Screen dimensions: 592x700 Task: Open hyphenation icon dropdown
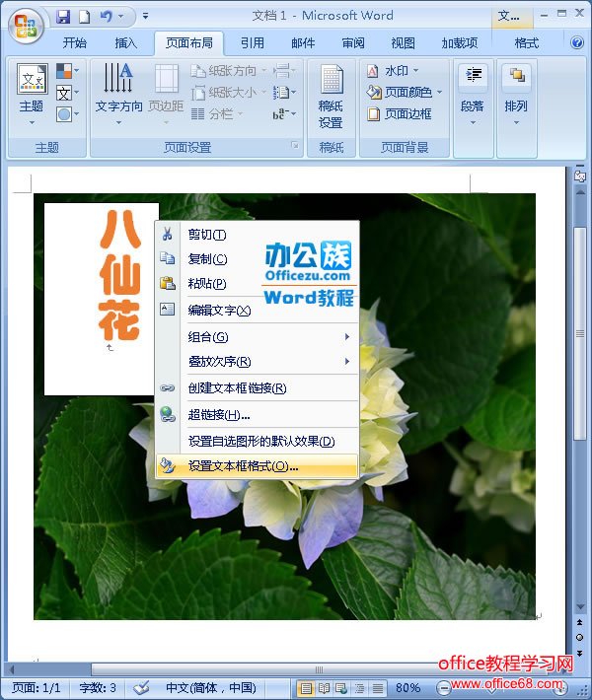pyautogui.click(x=284, y=113)
